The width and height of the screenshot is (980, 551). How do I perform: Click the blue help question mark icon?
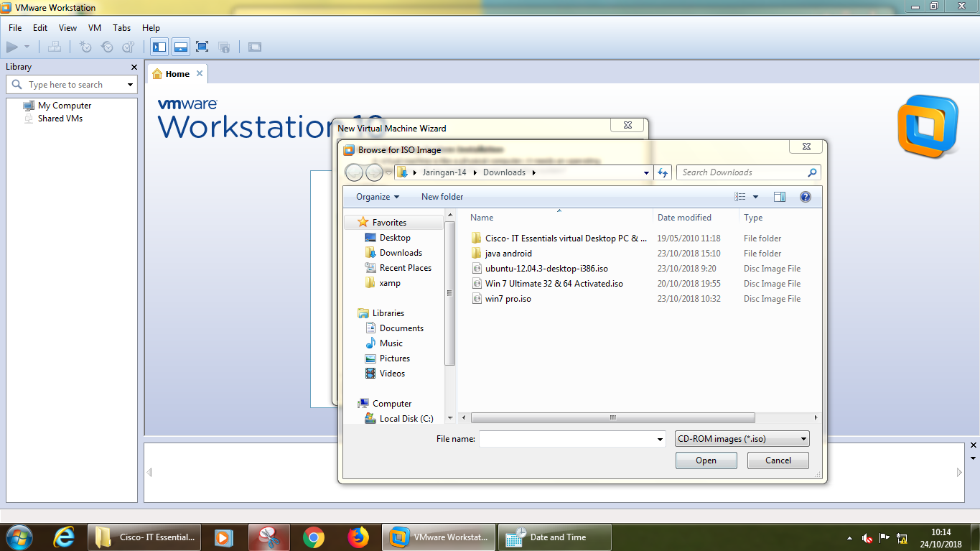point(806,197)
